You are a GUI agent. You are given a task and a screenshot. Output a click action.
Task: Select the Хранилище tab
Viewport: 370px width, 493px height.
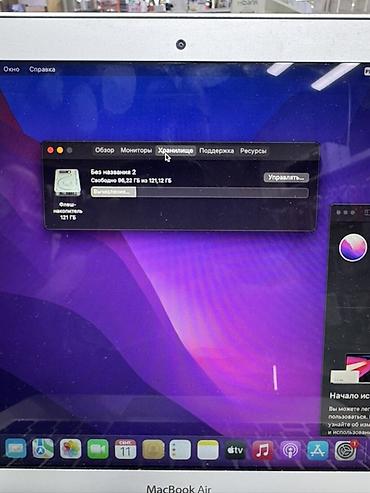click(175, 151)
